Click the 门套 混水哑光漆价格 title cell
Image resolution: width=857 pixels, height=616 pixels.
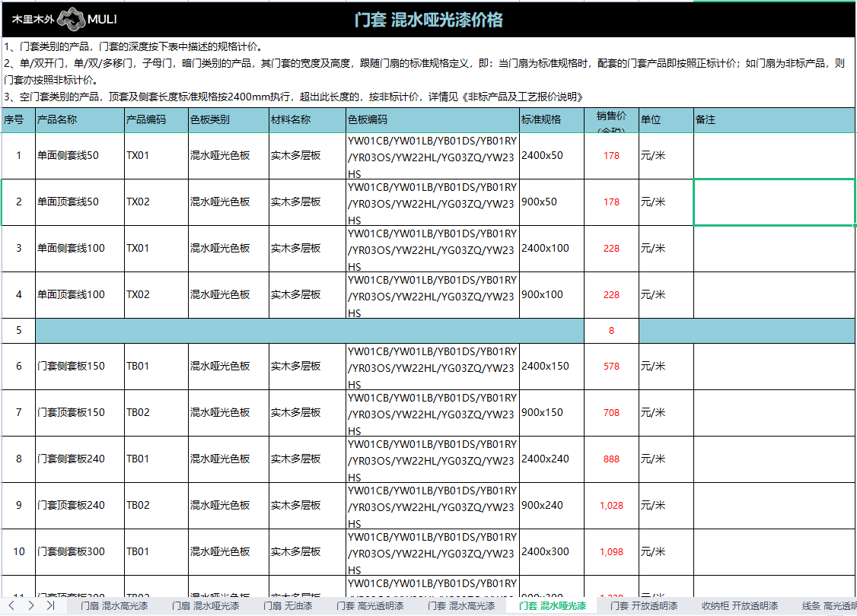click(428, 20)
